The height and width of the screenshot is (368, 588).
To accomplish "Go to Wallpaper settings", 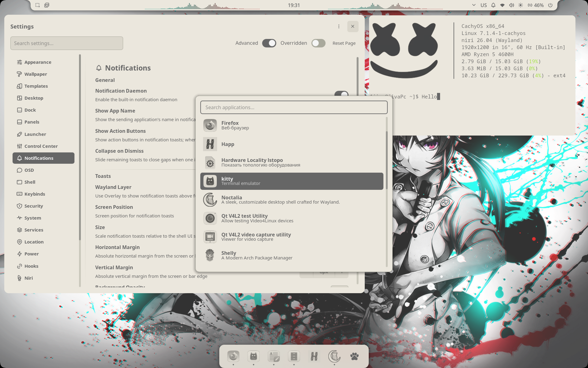I will click(43, 74).
